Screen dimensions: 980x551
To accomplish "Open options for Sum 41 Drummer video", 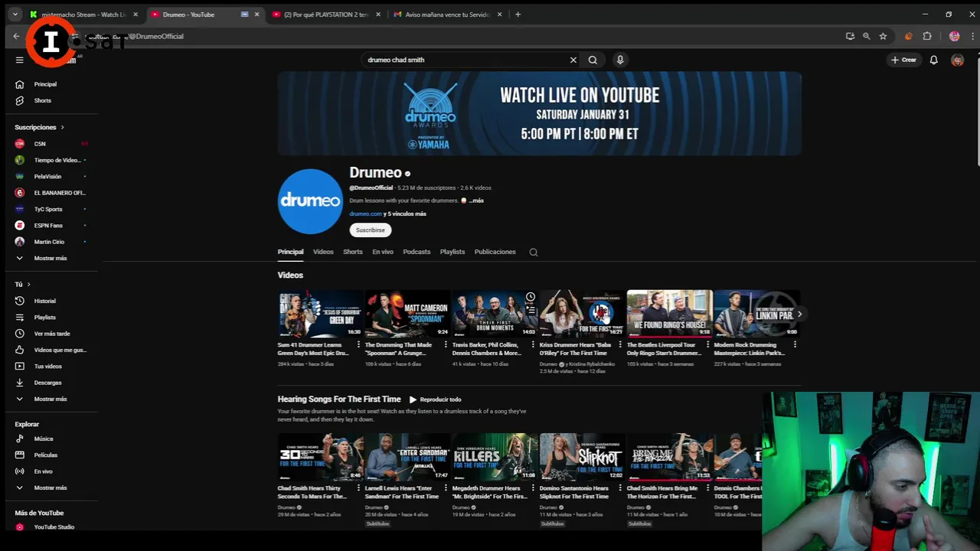I will (x=358, y=345).
